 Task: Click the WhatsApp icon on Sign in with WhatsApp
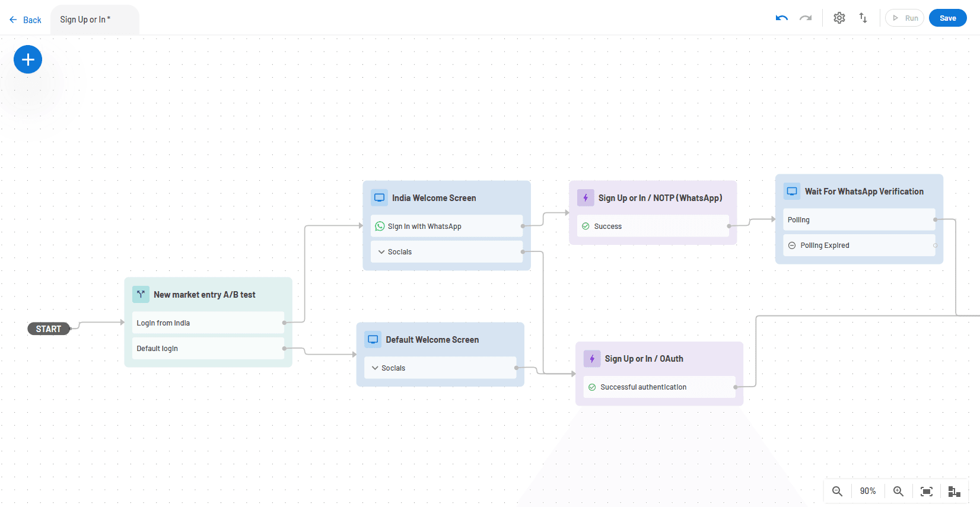(x=380, y=226)
